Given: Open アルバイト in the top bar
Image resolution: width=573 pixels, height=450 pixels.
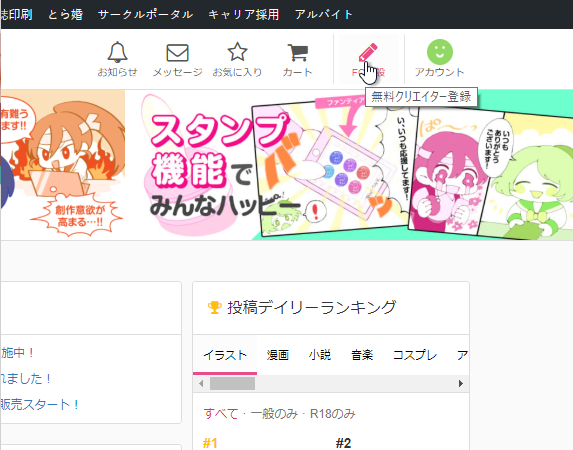Looking at the screenshot, I should click(x=324, y=14).
